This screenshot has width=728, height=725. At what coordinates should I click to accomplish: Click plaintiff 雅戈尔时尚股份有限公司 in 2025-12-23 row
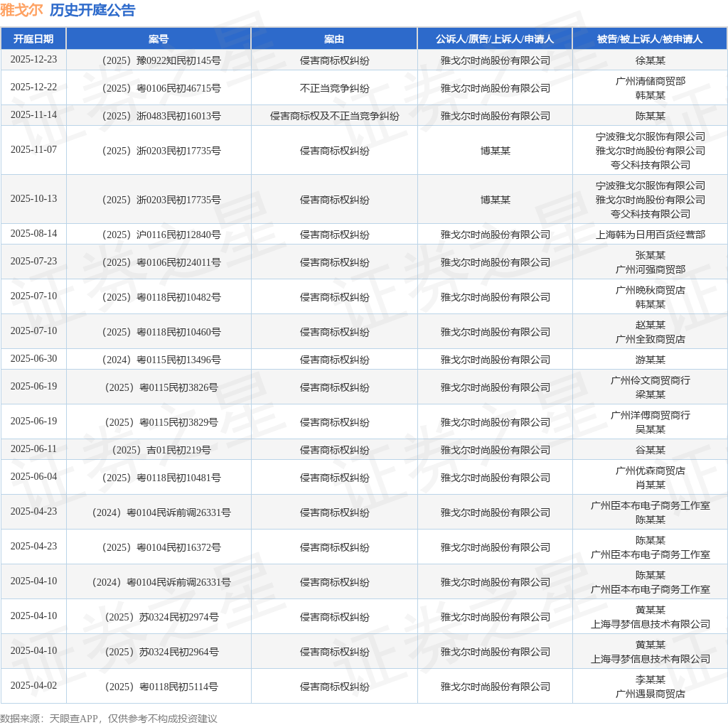(495, 60)
